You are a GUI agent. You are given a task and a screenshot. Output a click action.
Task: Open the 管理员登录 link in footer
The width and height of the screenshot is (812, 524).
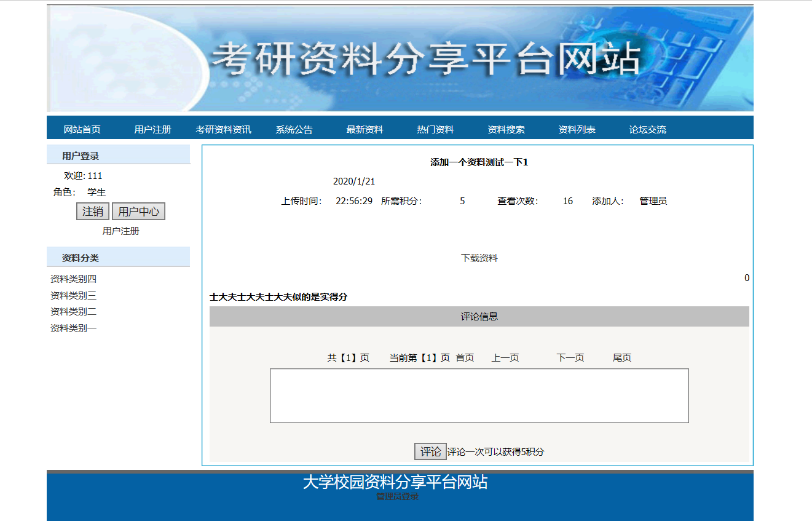coord(397,496)
